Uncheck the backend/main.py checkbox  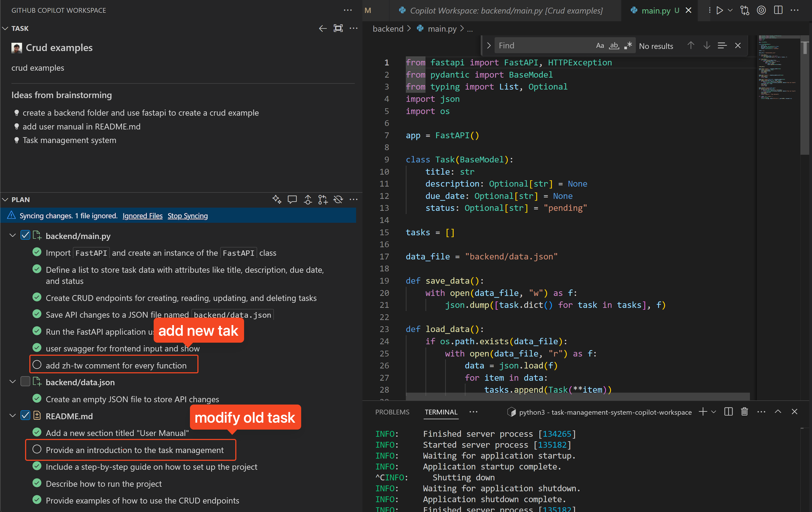pyautogui.click(x=25, y=235)
